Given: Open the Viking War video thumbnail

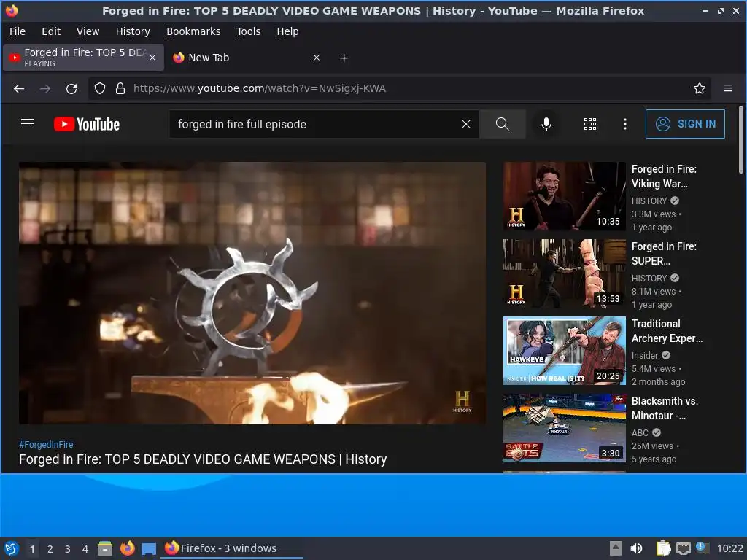Looking at the screenshot, I should coord(565,196).
